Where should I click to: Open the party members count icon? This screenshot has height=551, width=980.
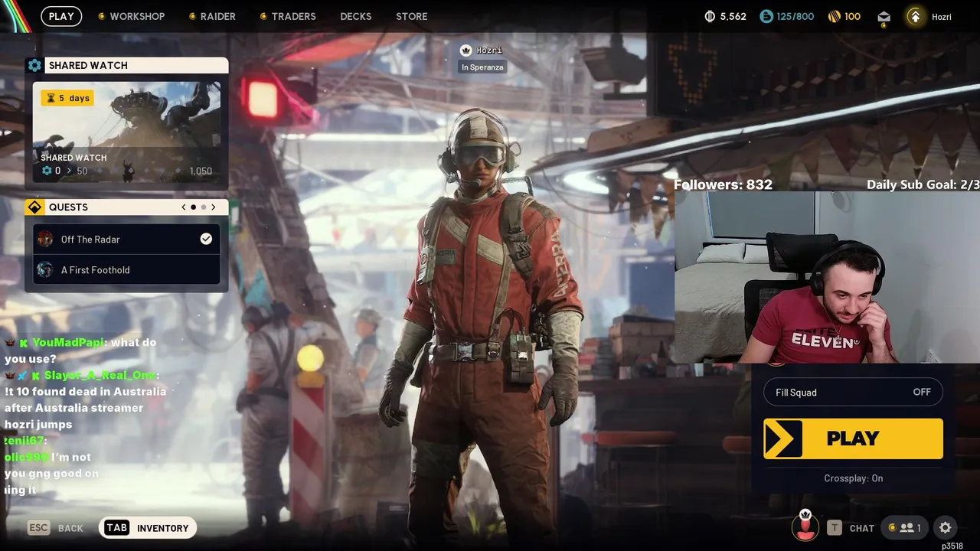[904, 527]
